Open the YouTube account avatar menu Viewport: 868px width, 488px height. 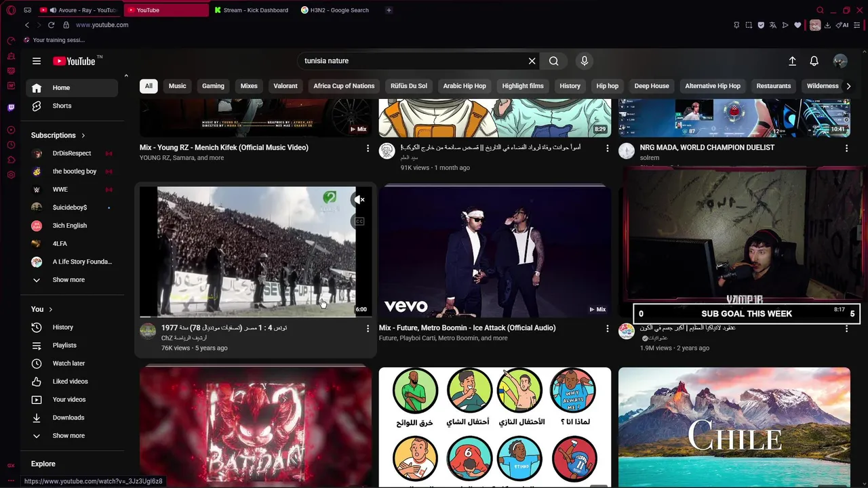[x=840, y=61]
